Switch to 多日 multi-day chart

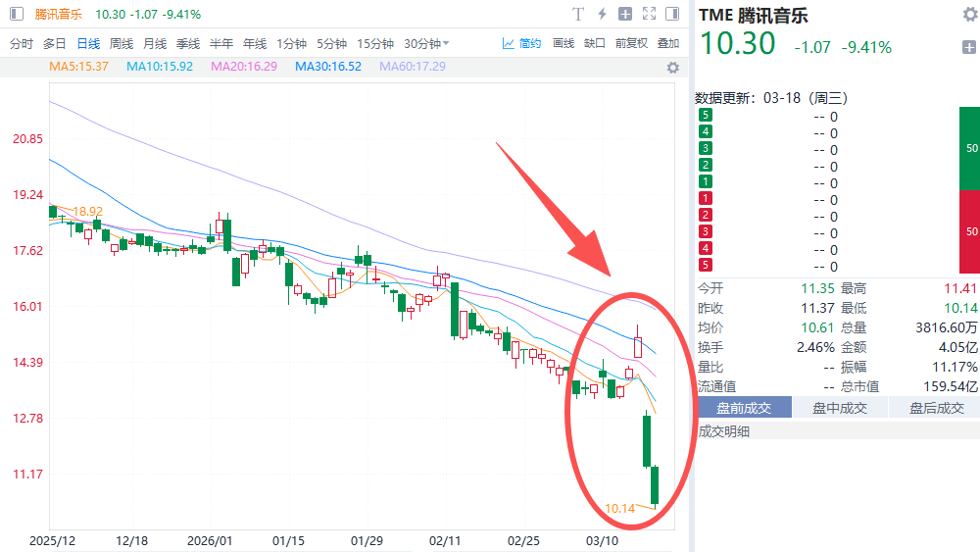pyautogui.click(x=54, y=44)
